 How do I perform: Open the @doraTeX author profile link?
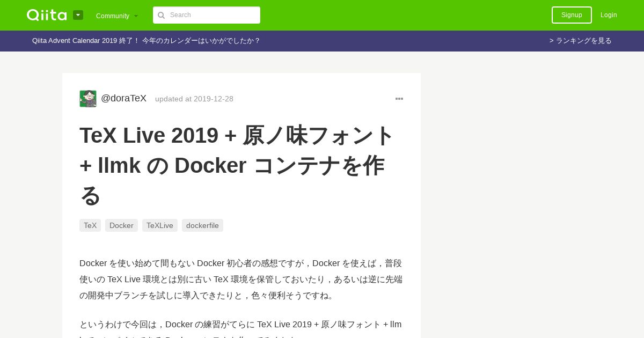click(123, 98)
